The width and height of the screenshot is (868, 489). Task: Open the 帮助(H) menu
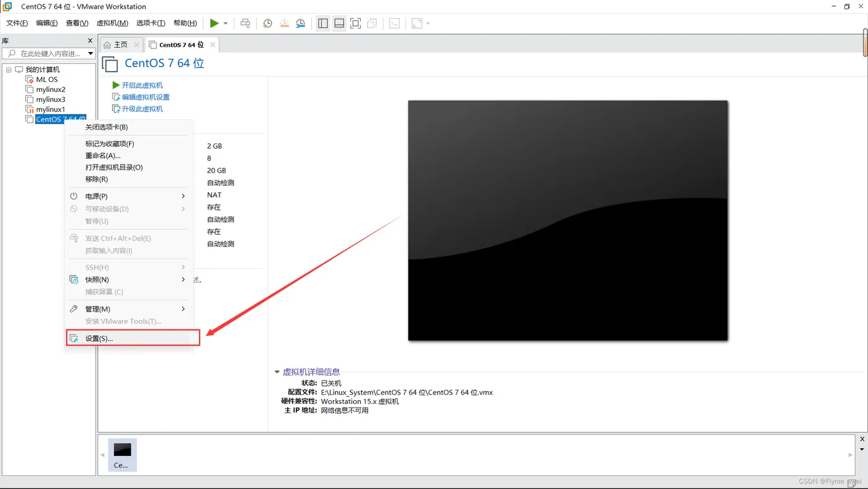(185, 24)
